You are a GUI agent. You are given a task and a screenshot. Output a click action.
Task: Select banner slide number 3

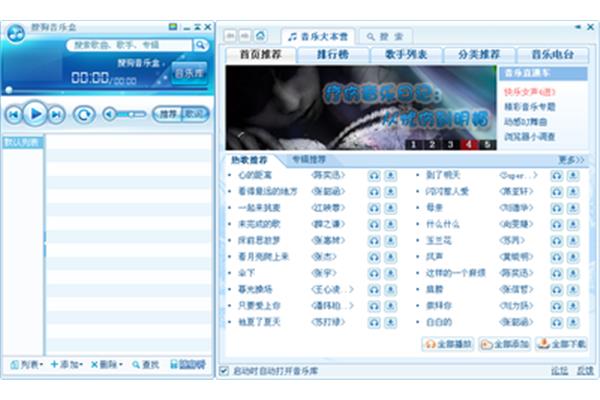click(450, 144)
